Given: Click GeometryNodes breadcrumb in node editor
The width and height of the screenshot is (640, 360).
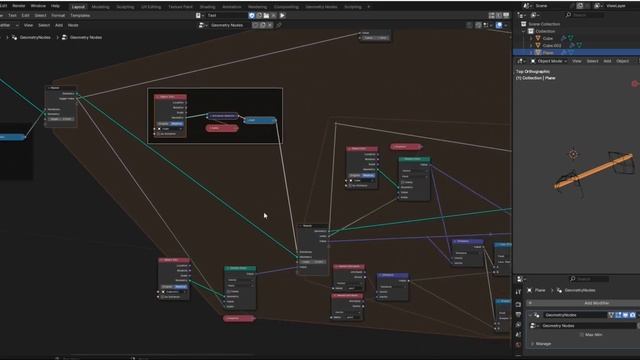Looking at the screenshot, I should 35,37.
